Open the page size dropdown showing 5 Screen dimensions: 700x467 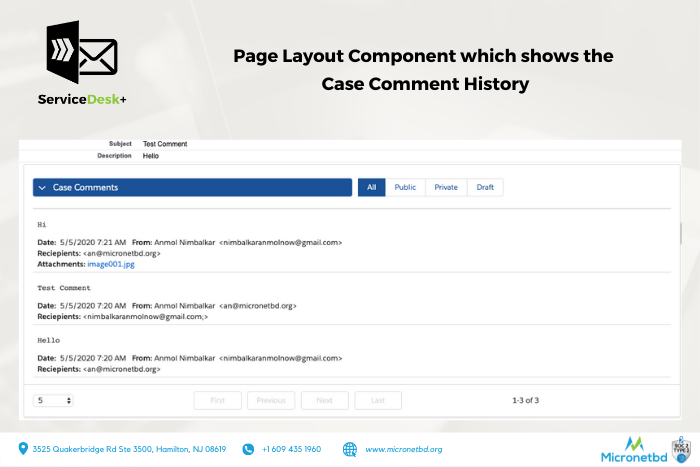[x=54, y=400]
